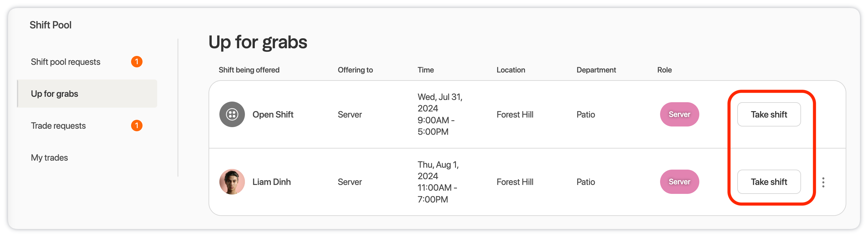This screenshot has width=868, height=237.
Task: Click Patio department in Open Shift row
Action: tap(586, 114)
